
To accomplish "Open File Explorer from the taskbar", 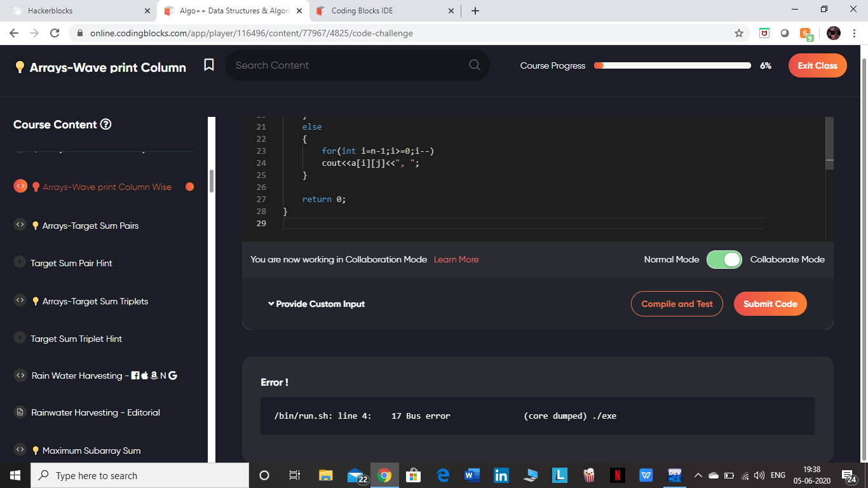I will click(325, 475).
